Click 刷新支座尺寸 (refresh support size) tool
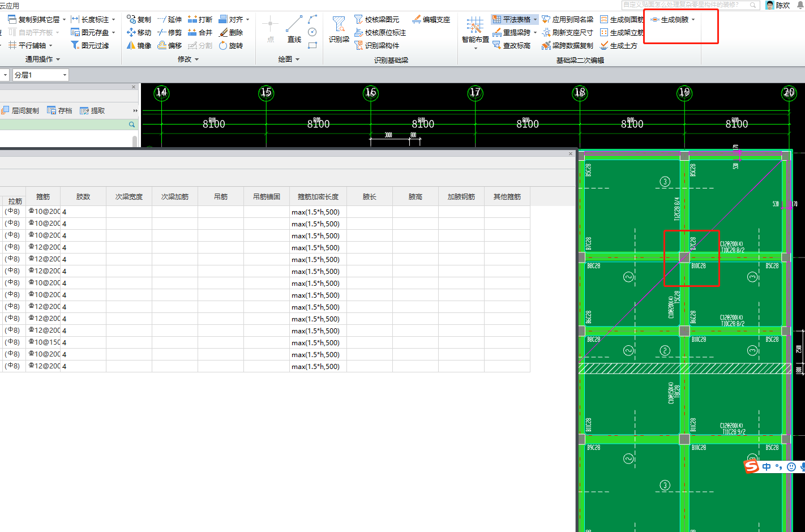This screenshot has width=805, height=532. [x=568, y=32]
